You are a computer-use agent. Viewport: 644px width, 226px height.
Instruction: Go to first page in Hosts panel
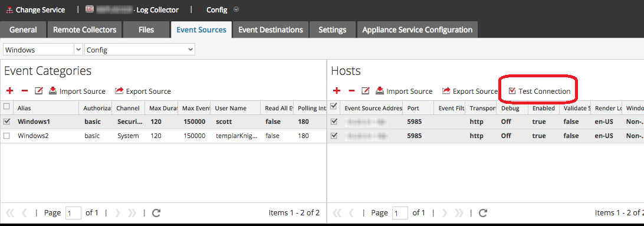pyautogui.click(x=337, y=213)
